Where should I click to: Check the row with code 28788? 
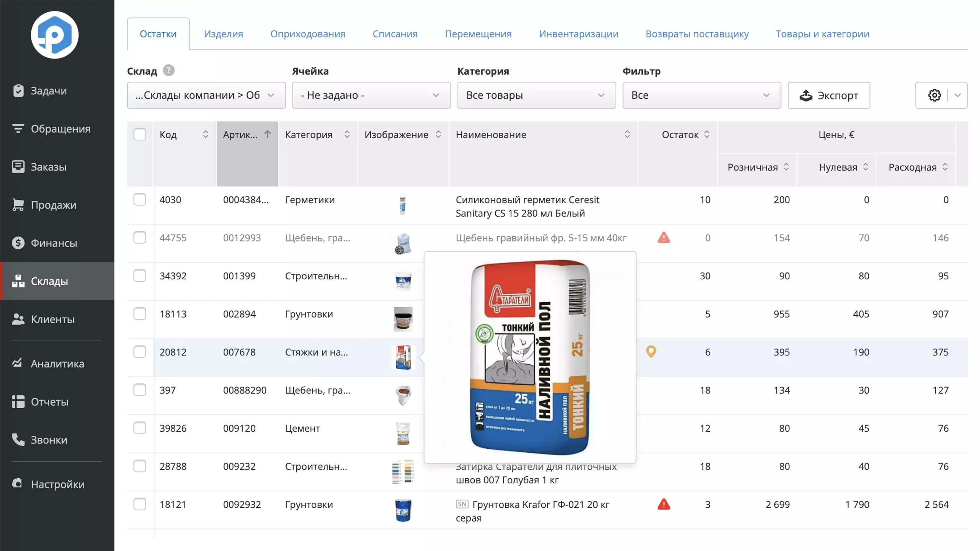(x=140, y=466)
